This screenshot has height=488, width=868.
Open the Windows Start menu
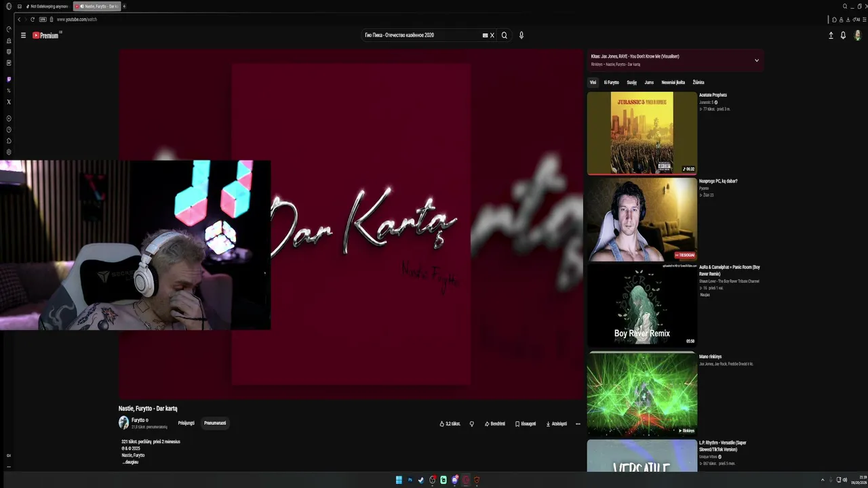pyautogui.click(x=399, y=480)
